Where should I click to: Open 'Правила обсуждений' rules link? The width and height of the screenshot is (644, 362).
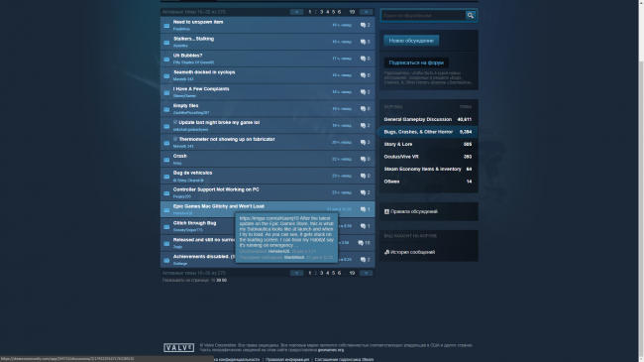pyautogui.click(x=413, y=211)
